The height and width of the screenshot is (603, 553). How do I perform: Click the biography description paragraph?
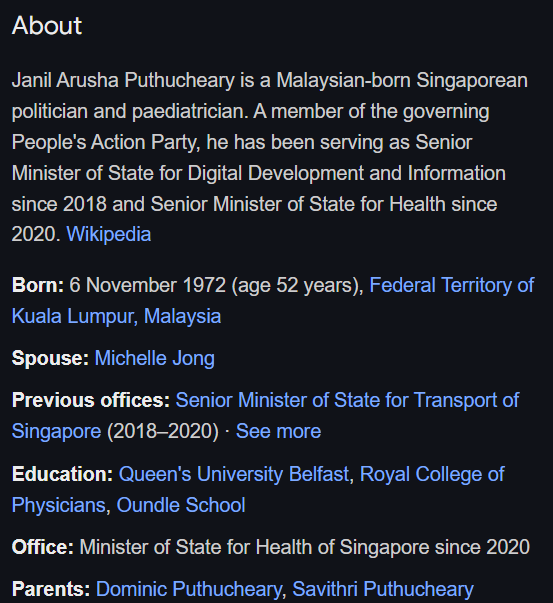[269, 157]
